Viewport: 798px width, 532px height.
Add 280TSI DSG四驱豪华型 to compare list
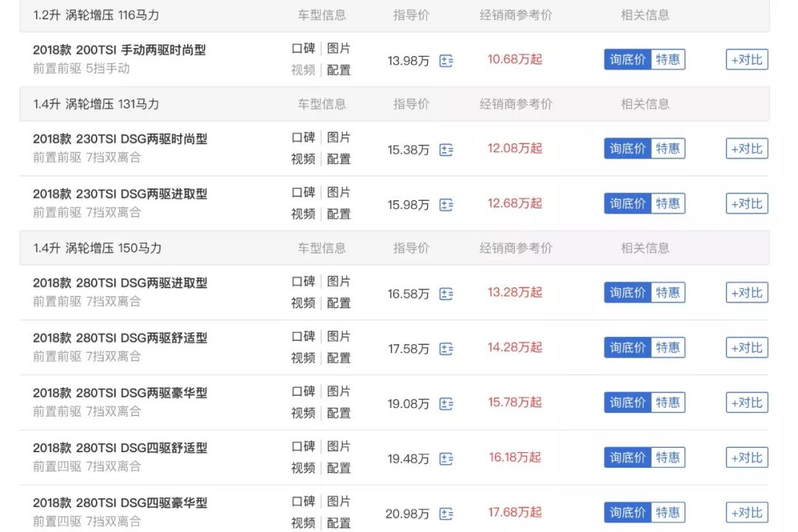click(x=746, y=512)
